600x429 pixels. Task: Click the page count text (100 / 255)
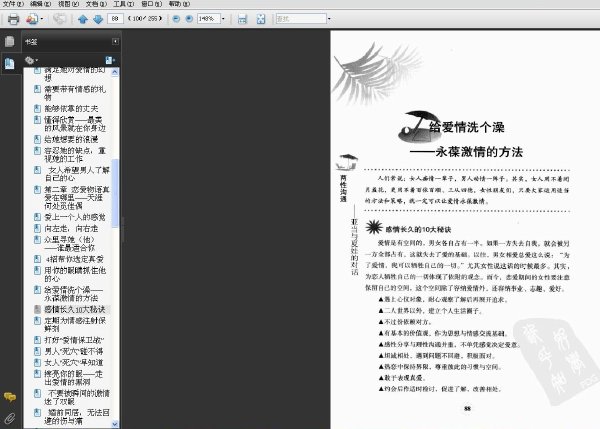click(x=145, y=18)
